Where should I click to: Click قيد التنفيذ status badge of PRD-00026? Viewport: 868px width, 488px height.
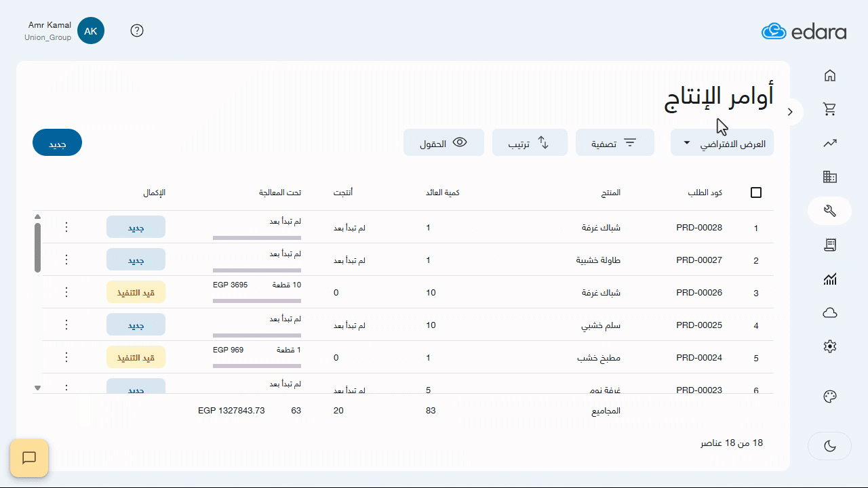tap(136, 292)
